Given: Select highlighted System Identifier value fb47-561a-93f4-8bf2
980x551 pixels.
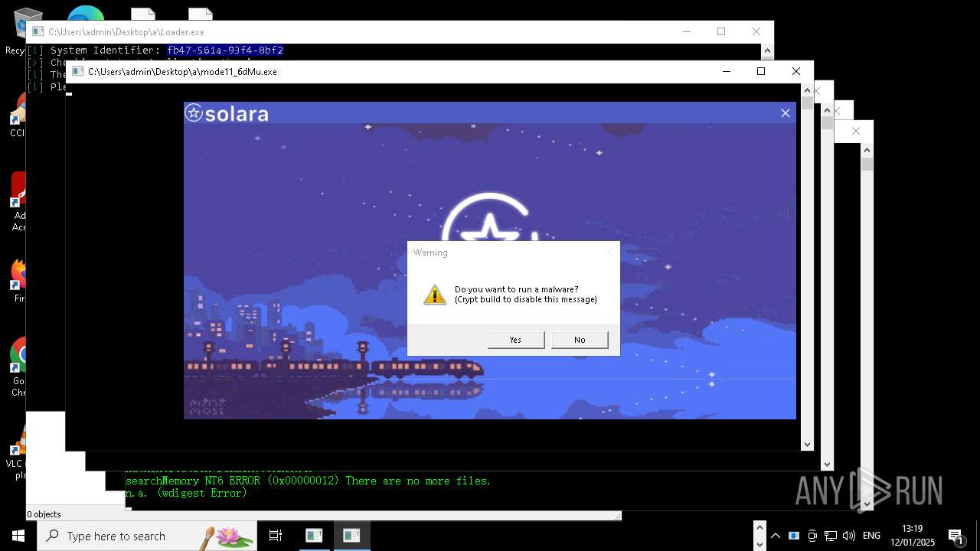Looking at the screenshot, I should [x=225, y=51].
